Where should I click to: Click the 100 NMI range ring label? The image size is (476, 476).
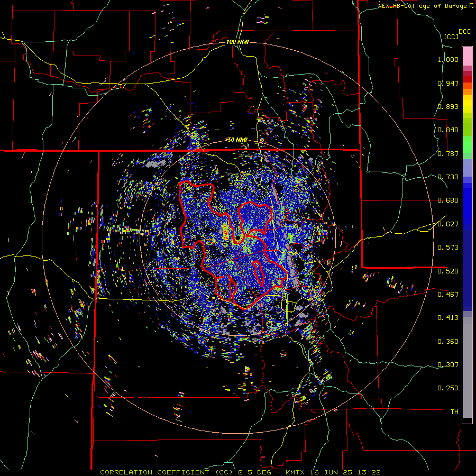[237, 42]
